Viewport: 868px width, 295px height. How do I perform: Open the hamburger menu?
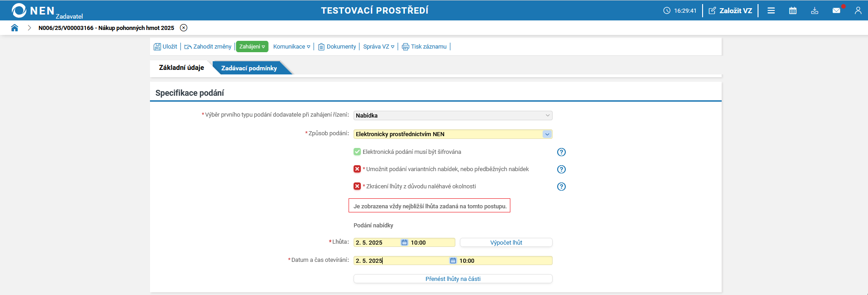(x=771, y=10)
